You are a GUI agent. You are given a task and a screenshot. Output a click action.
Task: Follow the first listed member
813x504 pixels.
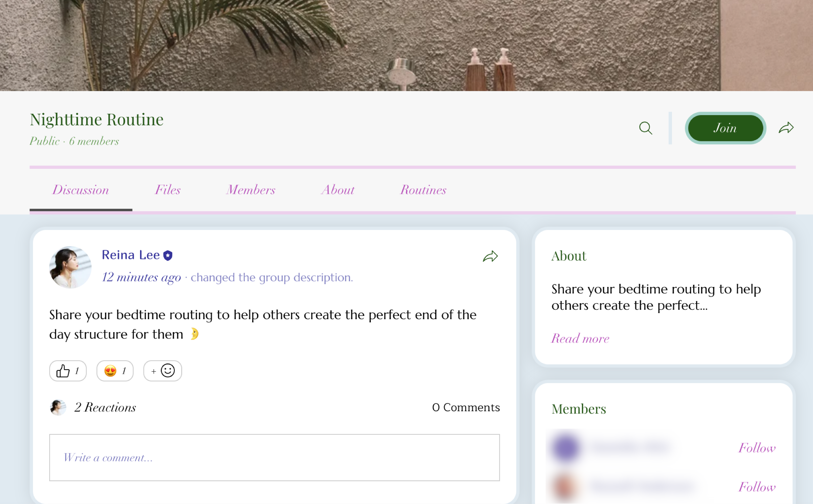click(757, 448)
